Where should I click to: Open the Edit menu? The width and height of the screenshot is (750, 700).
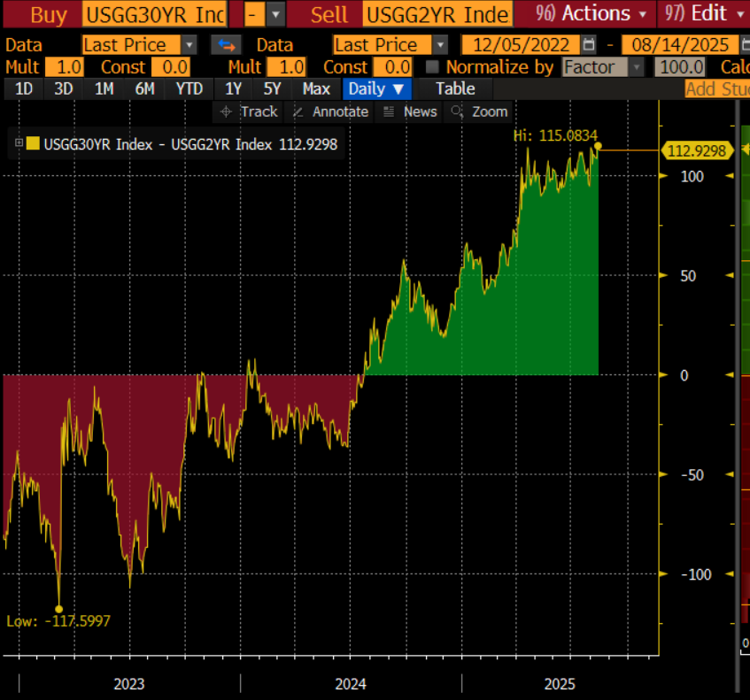pyautogui.click(x=705, y=14)
